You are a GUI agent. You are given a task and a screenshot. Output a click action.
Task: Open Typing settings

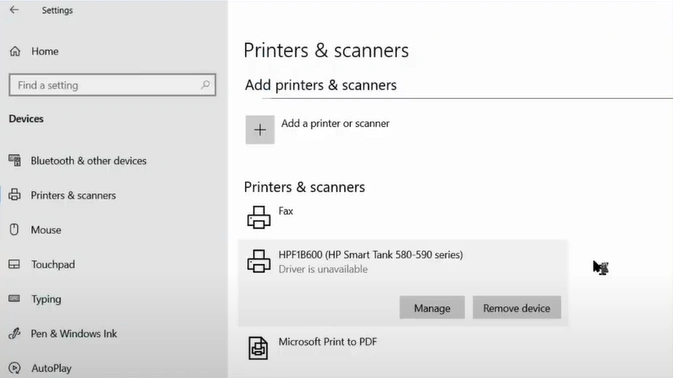46,299
